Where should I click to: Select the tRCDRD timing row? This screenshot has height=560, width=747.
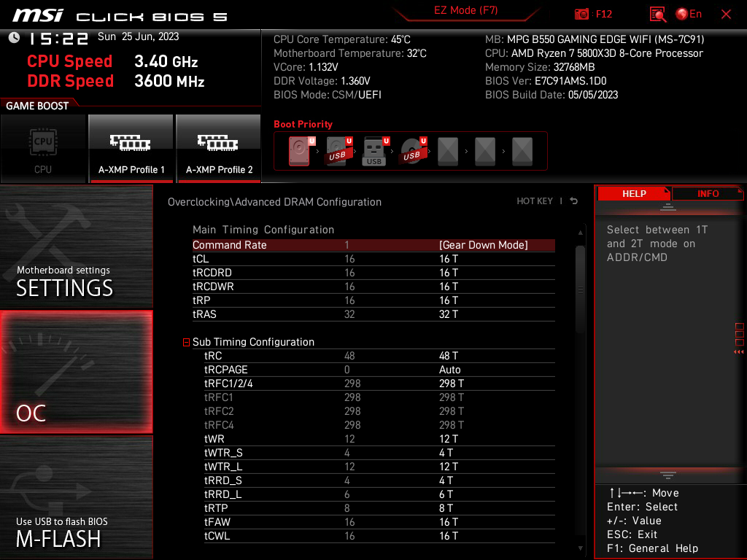pos(373,273)
